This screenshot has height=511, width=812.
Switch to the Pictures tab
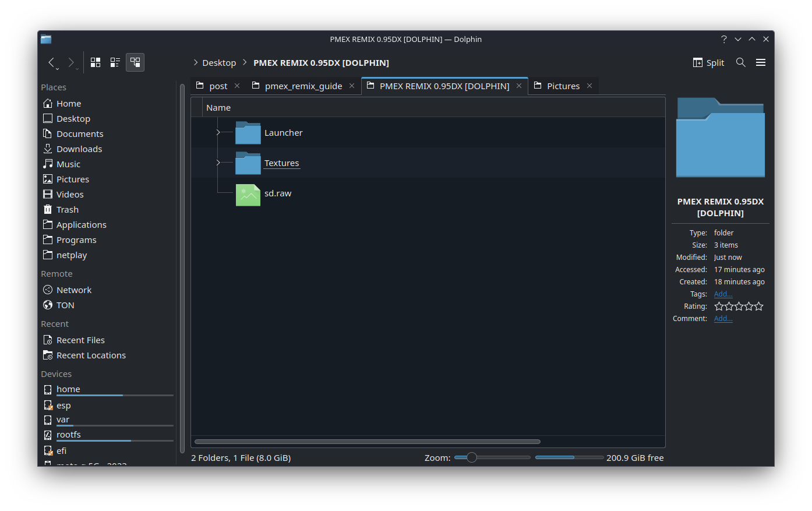coord(563,86)
